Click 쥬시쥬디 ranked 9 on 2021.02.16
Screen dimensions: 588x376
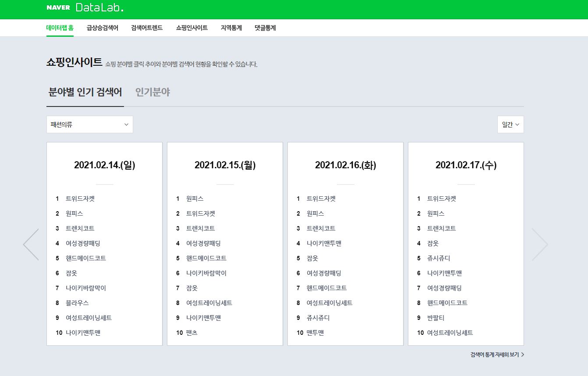pyautogui.click(x=318, y=318)
